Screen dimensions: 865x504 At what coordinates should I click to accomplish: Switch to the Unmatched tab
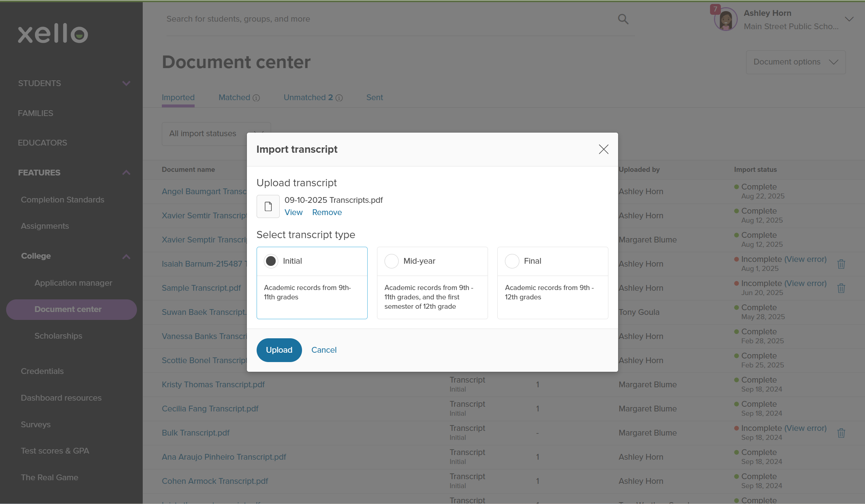pos(308,97)
